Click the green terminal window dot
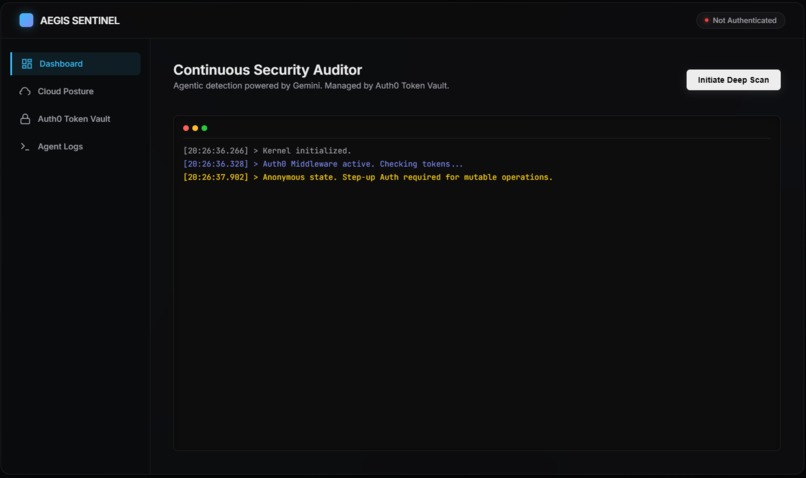The width and height of the screenshot is (806, 478). pos(205,128)
